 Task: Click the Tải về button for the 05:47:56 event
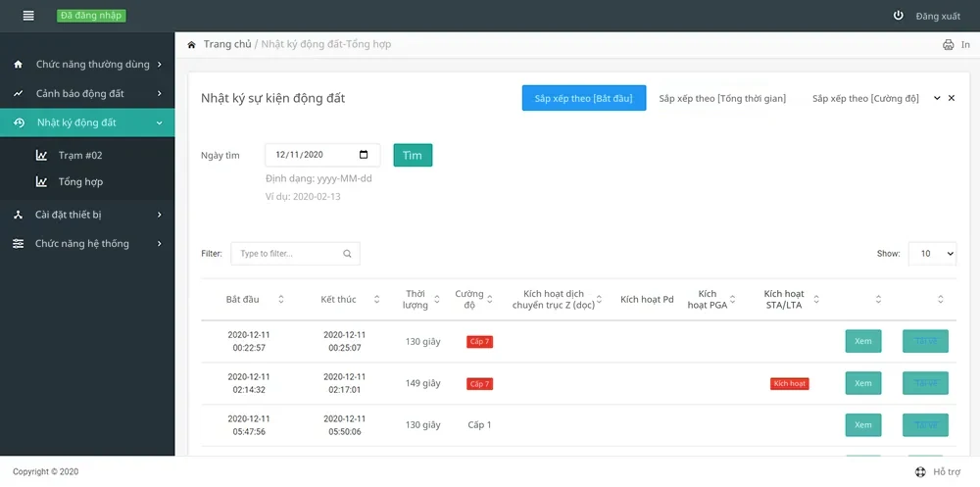pyautogui.click(x=926, y=425)
